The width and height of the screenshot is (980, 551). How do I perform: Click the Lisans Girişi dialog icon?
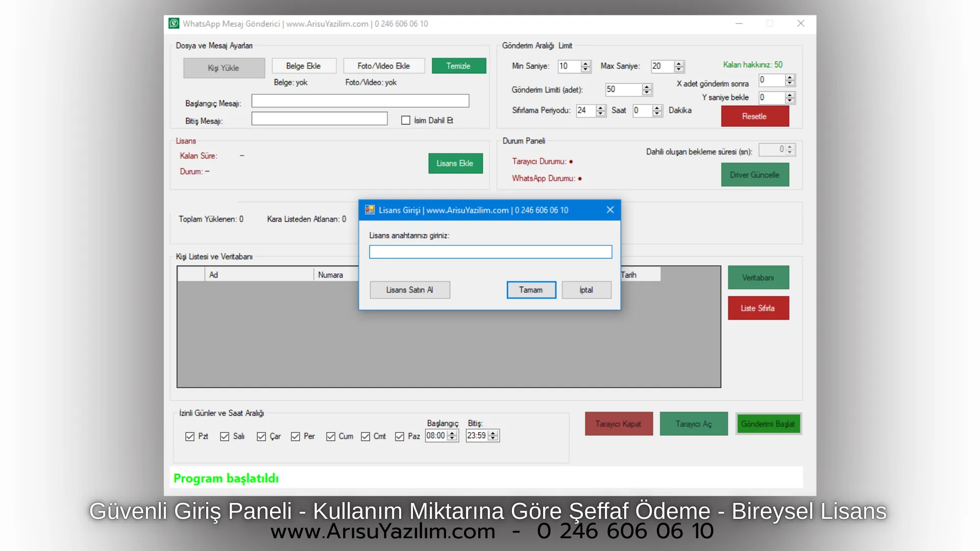click(x=370, y=210)
